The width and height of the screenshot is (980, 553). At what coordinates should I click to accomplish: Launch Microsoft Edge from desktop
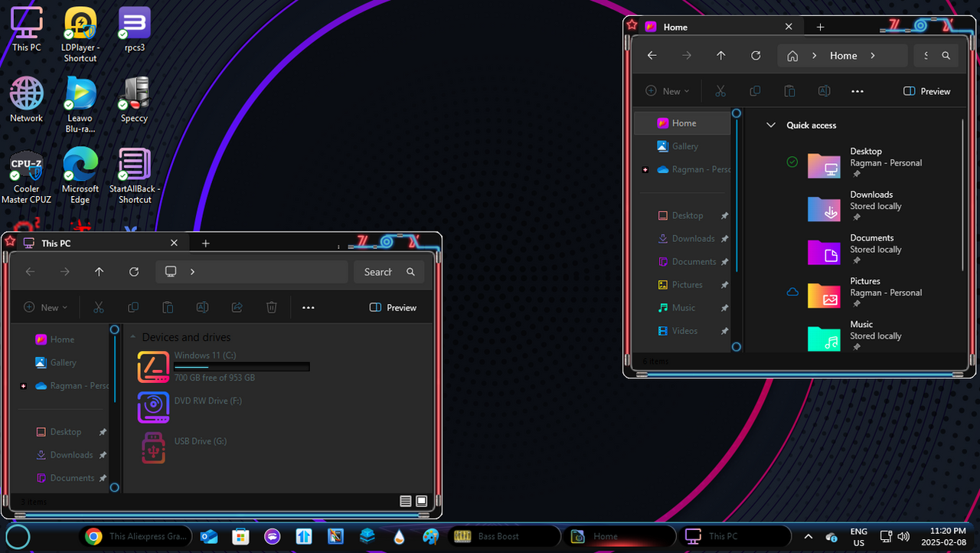pyautogui.click(x=80, y=176)
